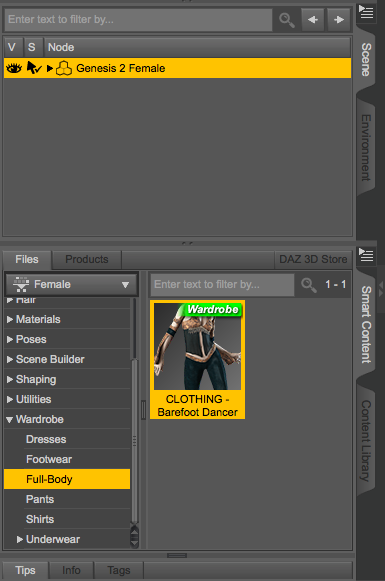Go to previous match with left arrow

313,20
